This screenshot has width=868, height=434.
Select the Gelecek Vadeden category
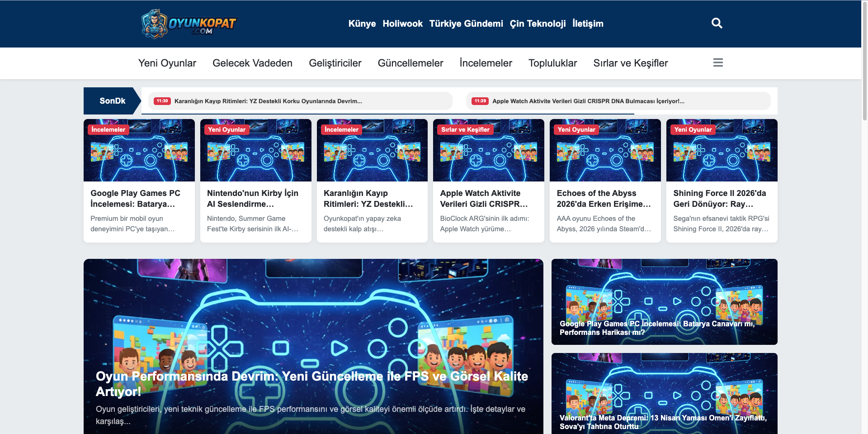(x=252, y=63)
